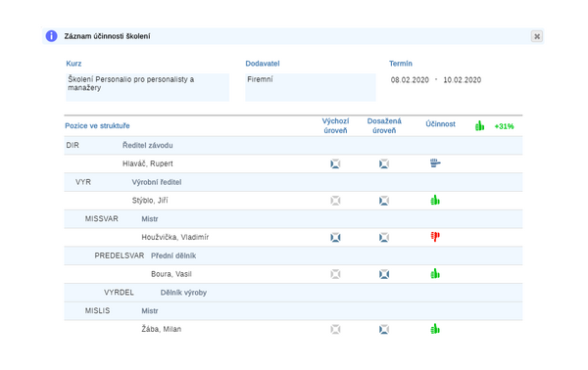Click Houžvička, Vladimír red thumbs-down icon
588x370 pixels.
pyautogui.click(x=435, y=237)
